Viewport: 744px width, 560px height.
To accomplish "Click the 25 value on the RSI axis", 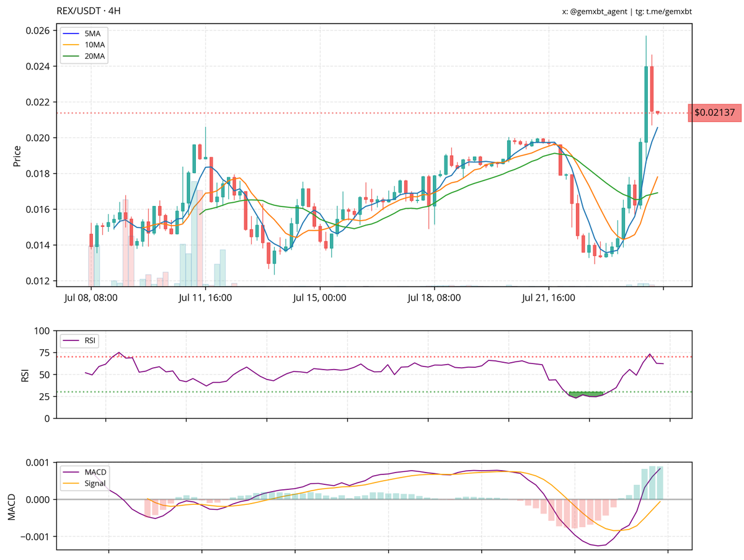I will pos(45,396).
